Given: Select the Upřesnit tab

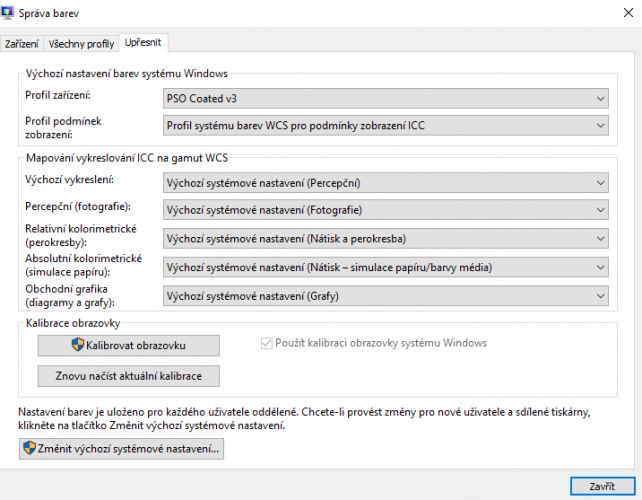Looking at the screenshot, I should [143, 42].
